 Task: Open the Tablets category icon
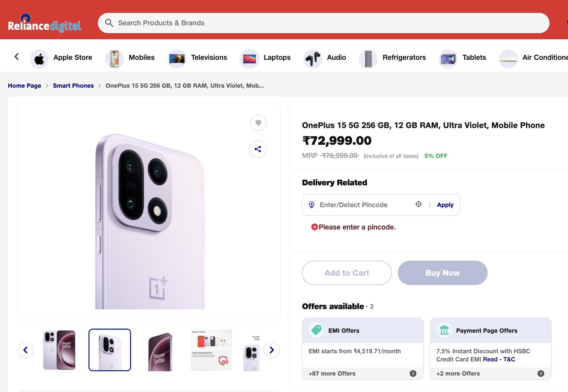448,59
